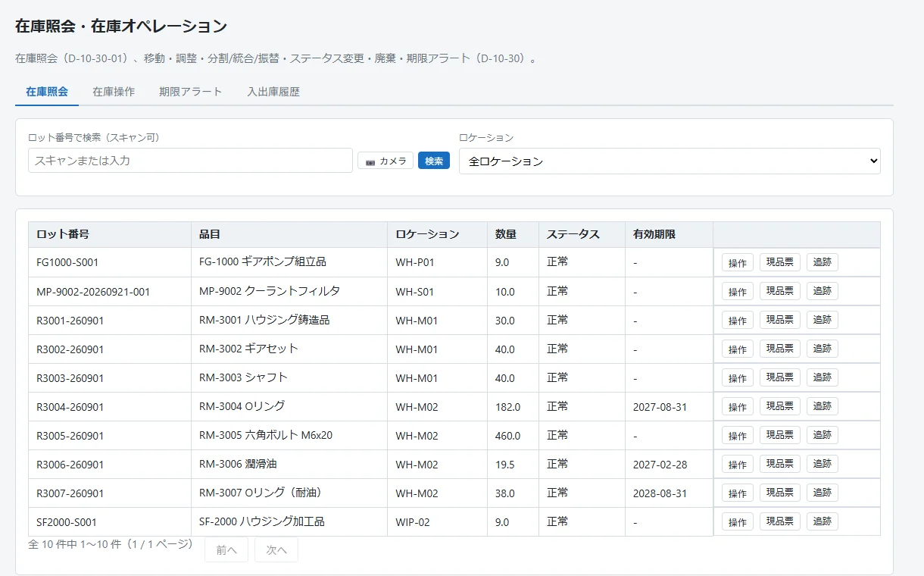
Task: Click 現品票 for lot R3003-260901
Action: 780,378
